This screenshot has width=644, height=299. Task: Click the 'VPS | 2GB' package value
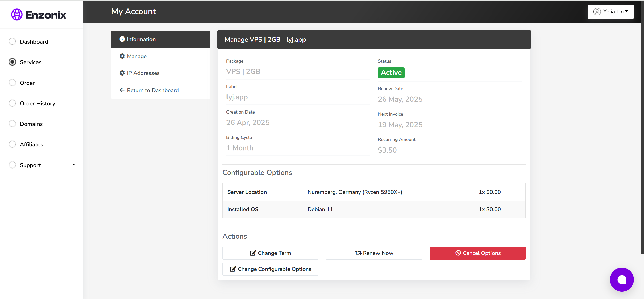(x=243, y=71)
